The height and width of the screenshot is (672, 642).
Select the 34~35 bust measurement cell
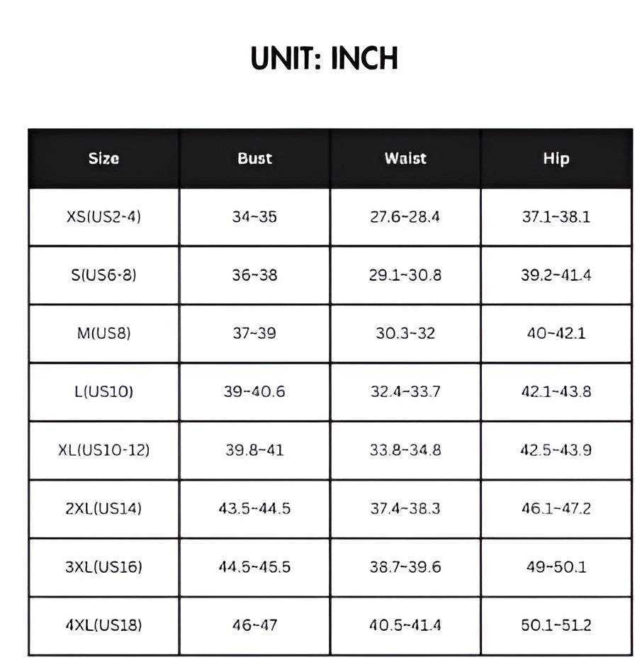click(254, 217)
